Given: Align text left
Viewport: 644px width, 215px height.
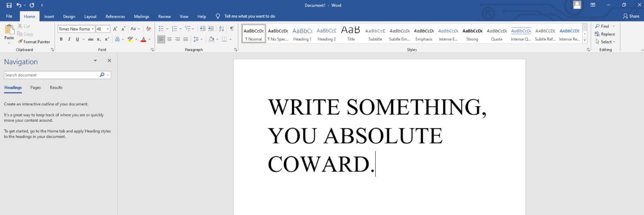Looking at the screenshot, I should pyautogui.click(x=161, y=39).
